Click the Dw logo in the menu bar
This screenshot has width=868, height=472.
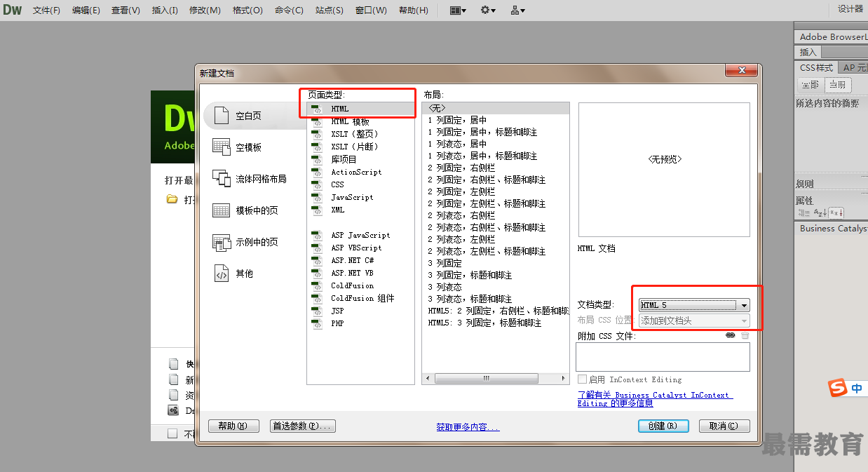tap(13, 10)
